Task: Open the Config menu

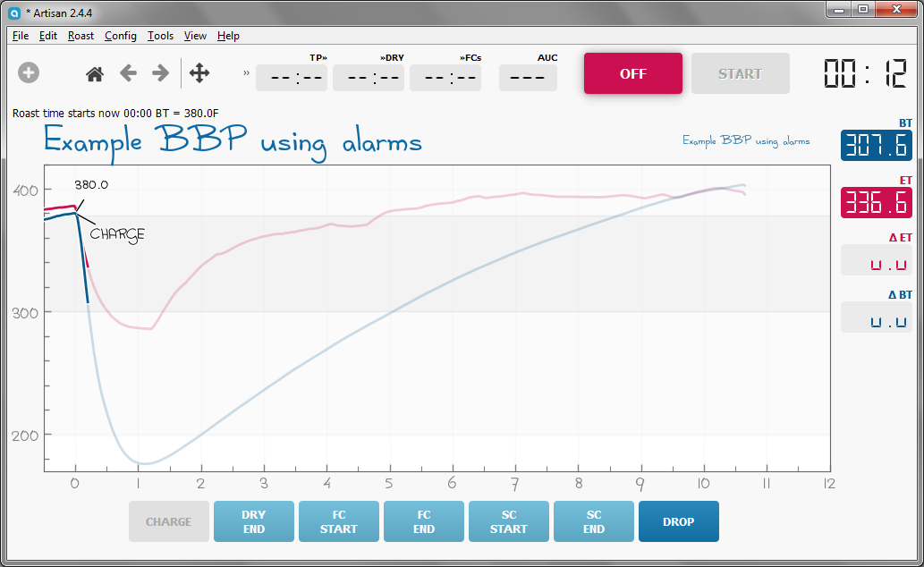Action: pyautogui.click(x=121, y=36)
